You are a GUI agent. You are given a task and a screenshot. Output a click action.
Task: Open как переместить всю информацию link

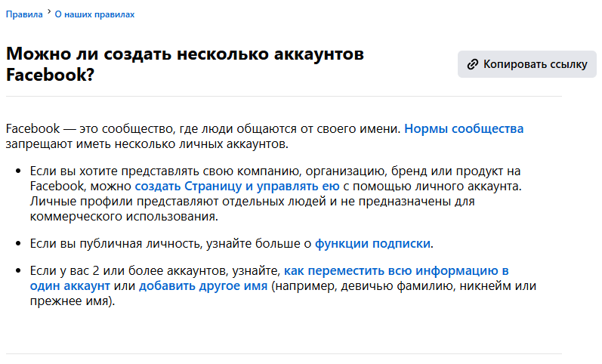(x=270, y=279)
